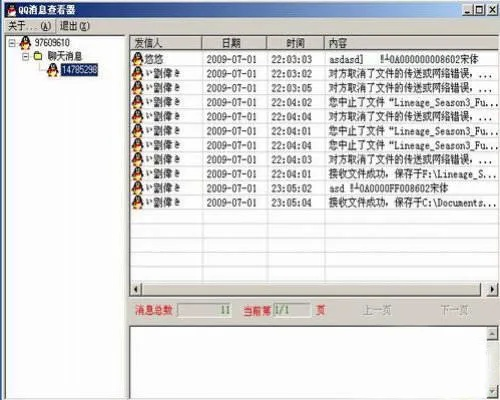Sort messages by the 时间 column header
Viewport: 500px width, 400px height.
(x=295, y=43)
